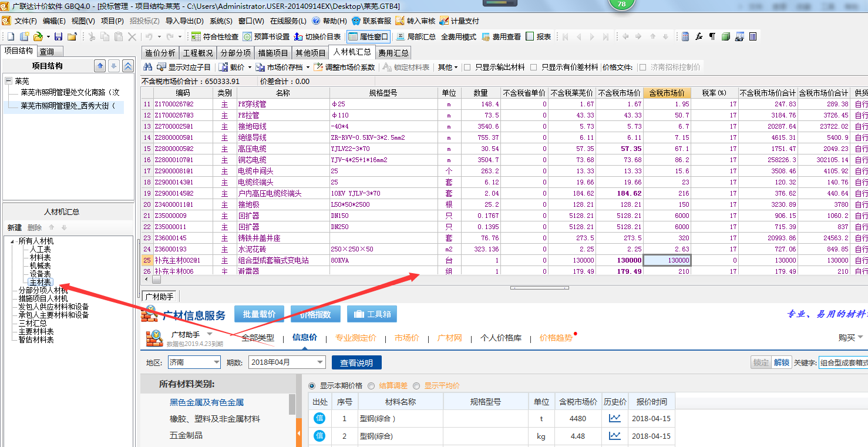Screen dimensions: 868x447
Task: Click 工具箱 toolbox button
Action: [x=372, y=314]
